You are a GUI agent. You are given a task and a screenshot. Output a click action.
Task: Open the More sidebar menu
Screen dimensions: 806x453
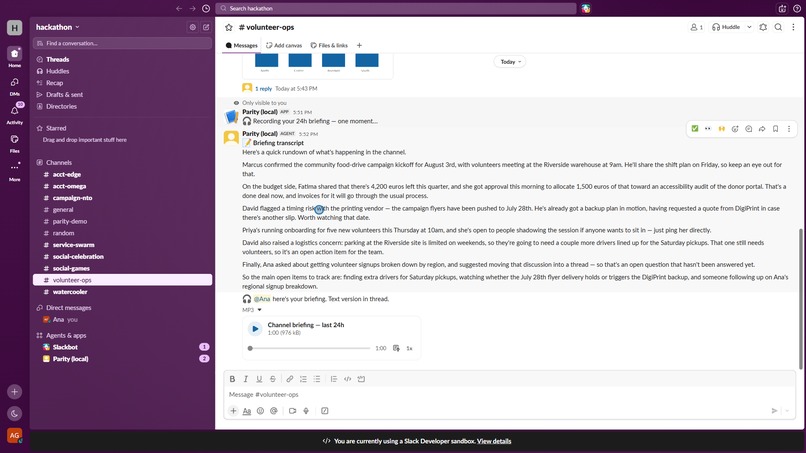coord(14,171)
